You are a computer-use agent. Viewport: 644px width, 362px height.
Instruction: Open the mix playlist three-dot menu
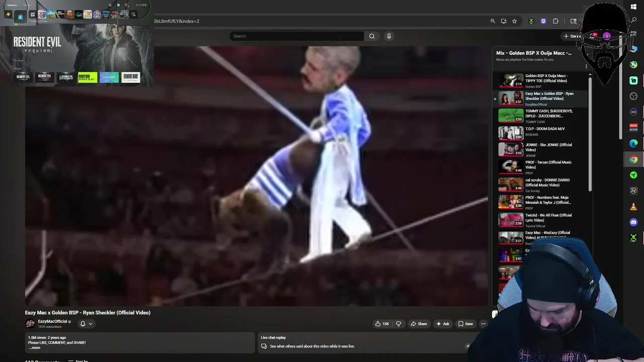[586, 66]
